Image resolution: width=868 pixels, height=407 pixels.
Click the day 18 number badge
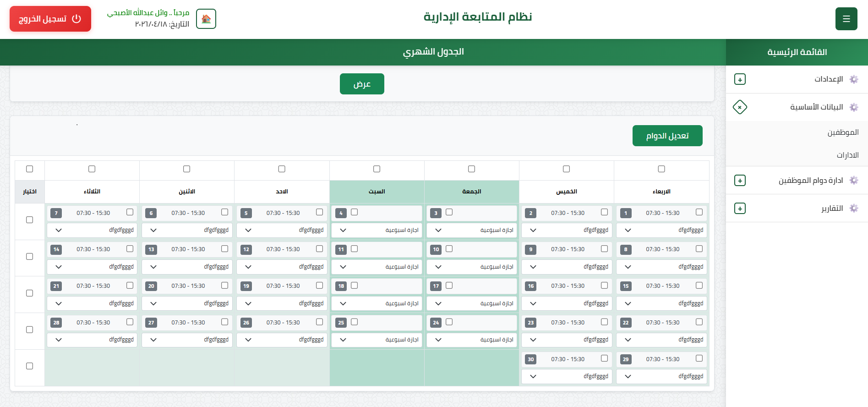point(341,286)
